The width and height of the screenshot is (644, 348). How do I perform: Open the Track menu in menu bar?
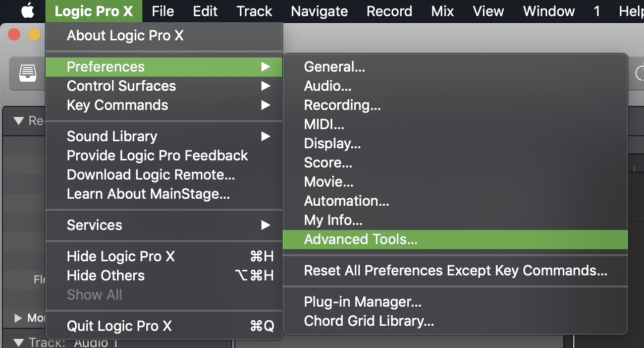coord(254,11)
